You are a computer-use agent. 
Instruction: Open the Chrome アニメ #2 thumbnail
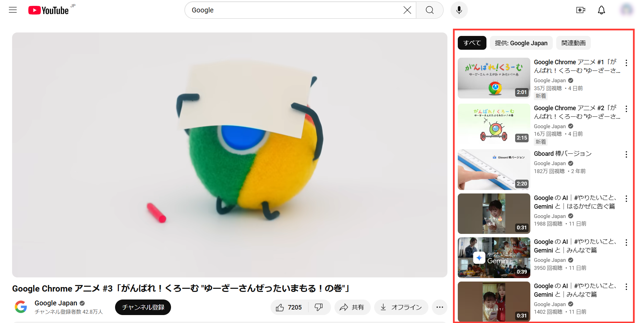(494, 124)
